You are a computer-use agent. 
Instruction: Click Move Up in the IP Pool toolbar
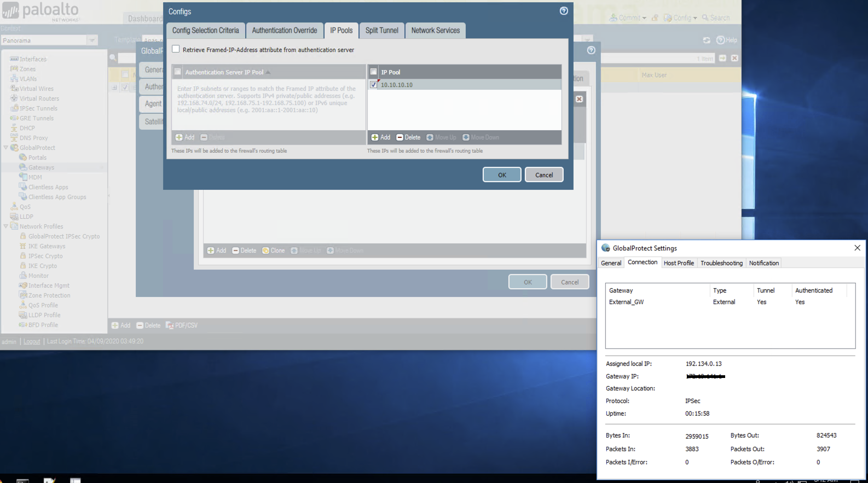pyautogui.click(x=441, y=137)
